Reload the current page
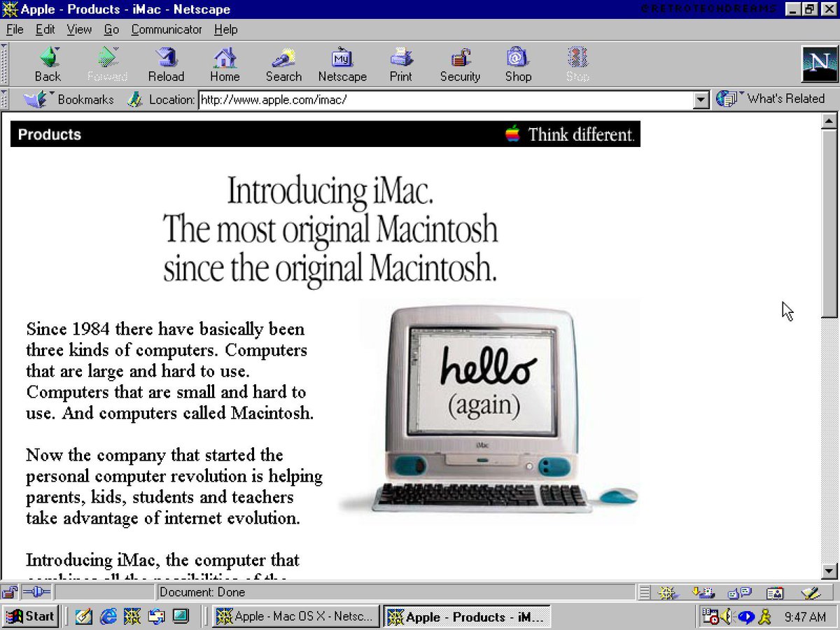The image size is (840, 630). (166, 64)
